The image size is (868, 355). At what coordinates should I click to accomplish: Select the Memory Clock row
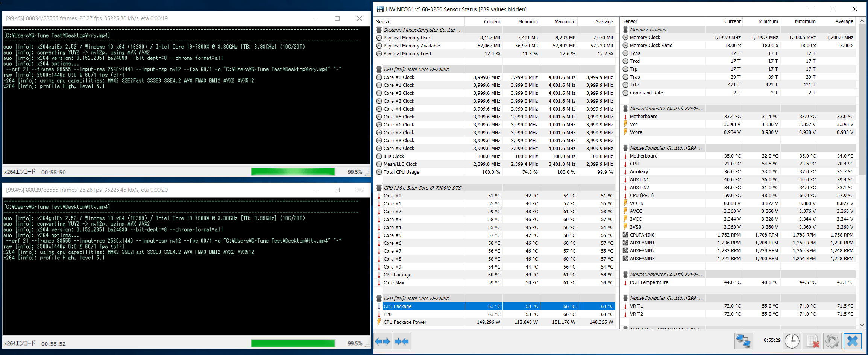pos(738,38)
